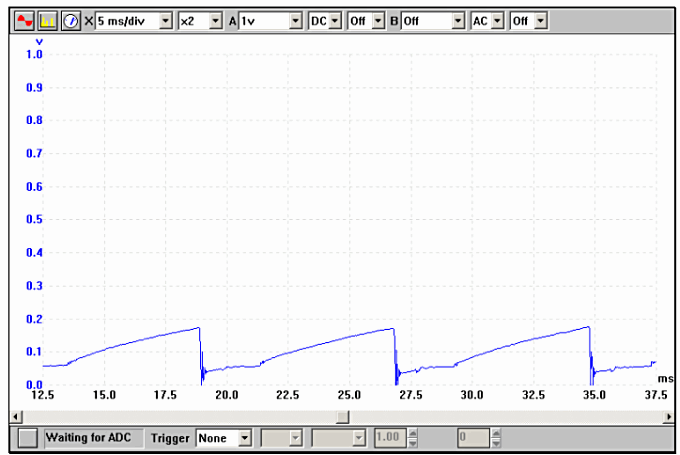Open the channel A DC coupling dropdown
The height and width of the screenshot is (455, 680).
tap(335, 20)
